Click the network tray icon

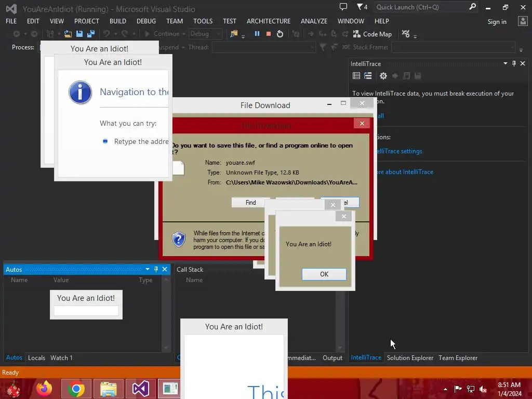(471, 389)
